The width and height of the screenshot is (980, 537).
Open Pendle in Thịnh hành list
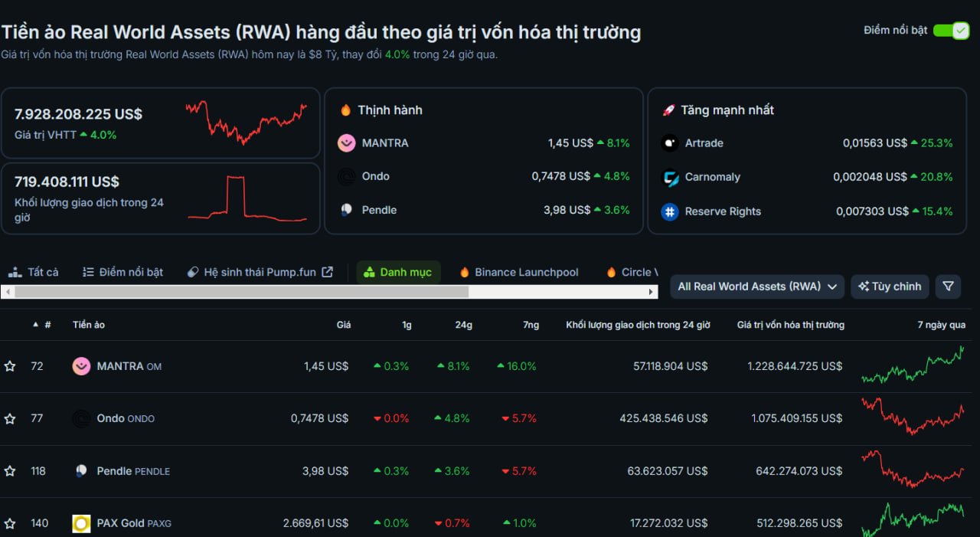click(x=379, y=210)
